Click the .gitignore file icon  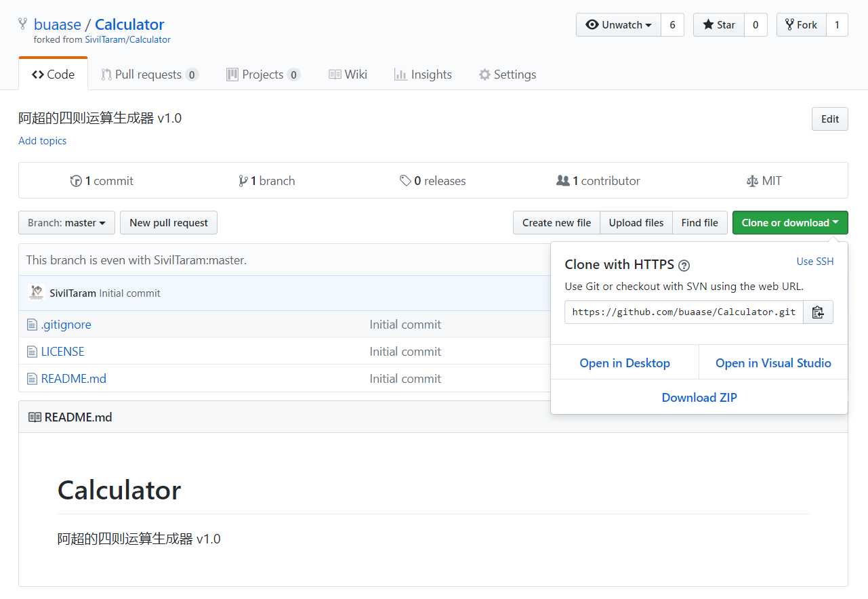coord(32,325)
